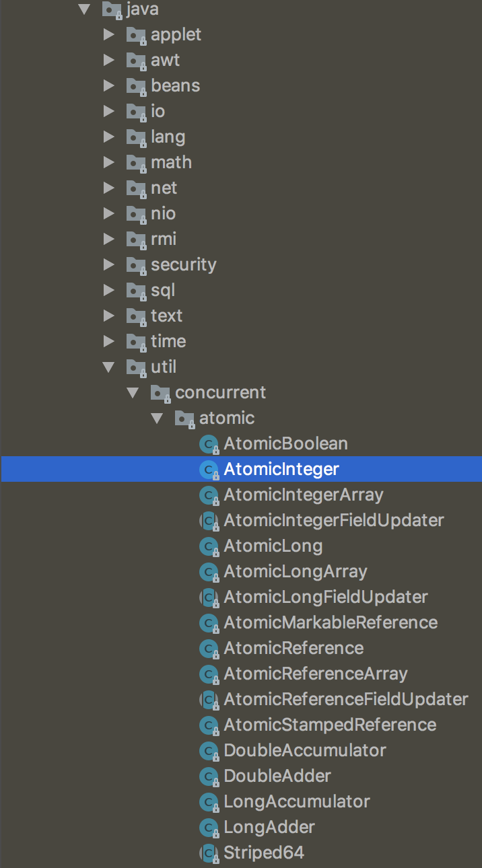Expand the nio package arrow

[108, 214]
